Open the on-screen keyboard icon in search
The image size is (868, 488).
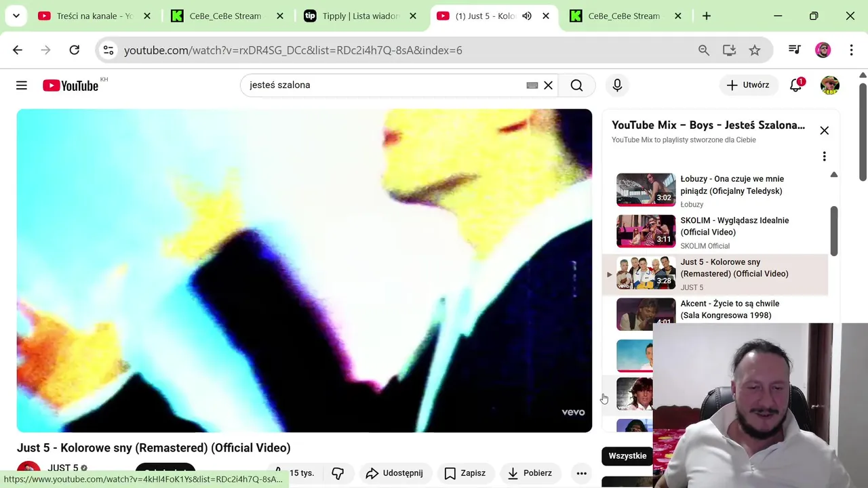(532, 85)
